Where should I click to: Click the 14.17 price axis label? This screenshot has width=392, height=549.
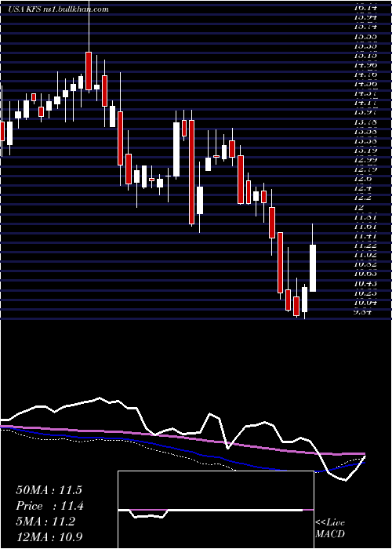(x=366, y=103)
